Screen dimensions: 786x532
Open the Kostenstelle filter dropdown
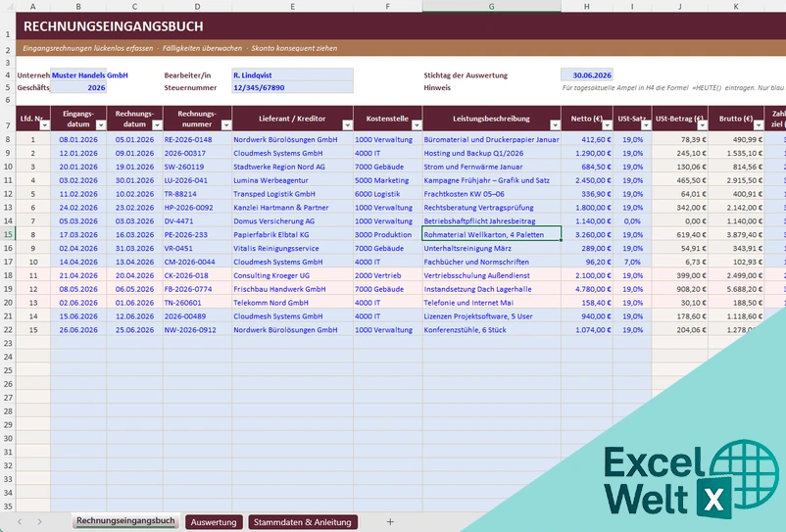point(417,125)
